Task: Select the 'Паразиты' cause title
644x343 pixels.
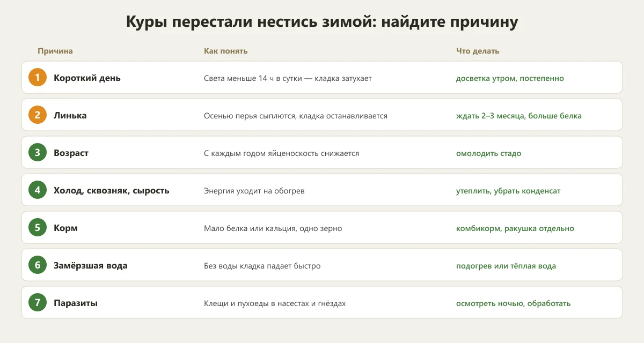Action: click(x=76, y=303)
